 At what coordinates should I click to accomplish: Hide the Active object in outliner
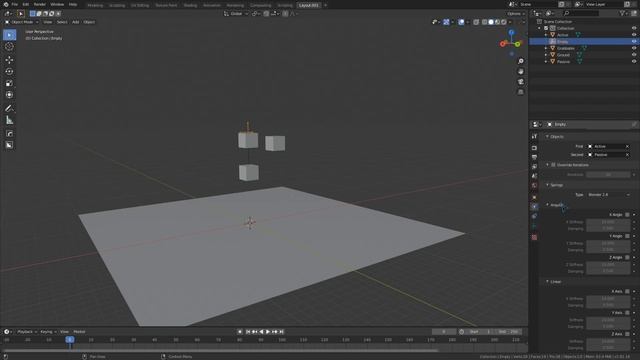pyautogui.click(x=634, y=35)
